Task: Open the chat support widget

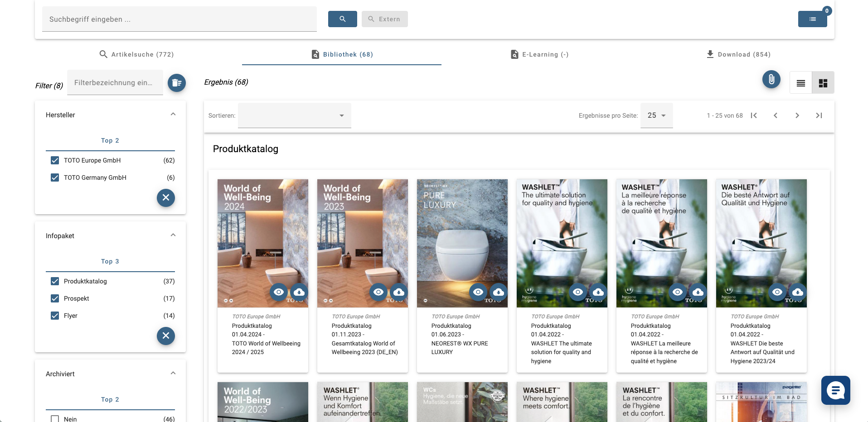Action: 835,390
